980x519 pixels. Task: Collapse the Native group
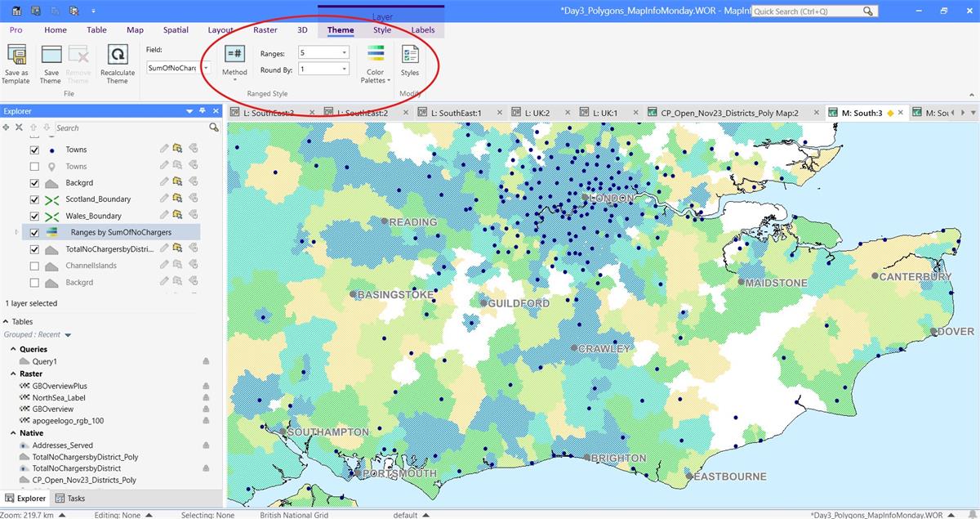[x=13, y=433]
